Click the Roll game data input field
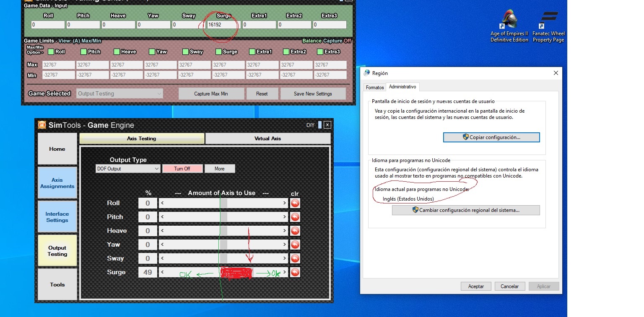644x317 pixels. click(x=48, y=25)
